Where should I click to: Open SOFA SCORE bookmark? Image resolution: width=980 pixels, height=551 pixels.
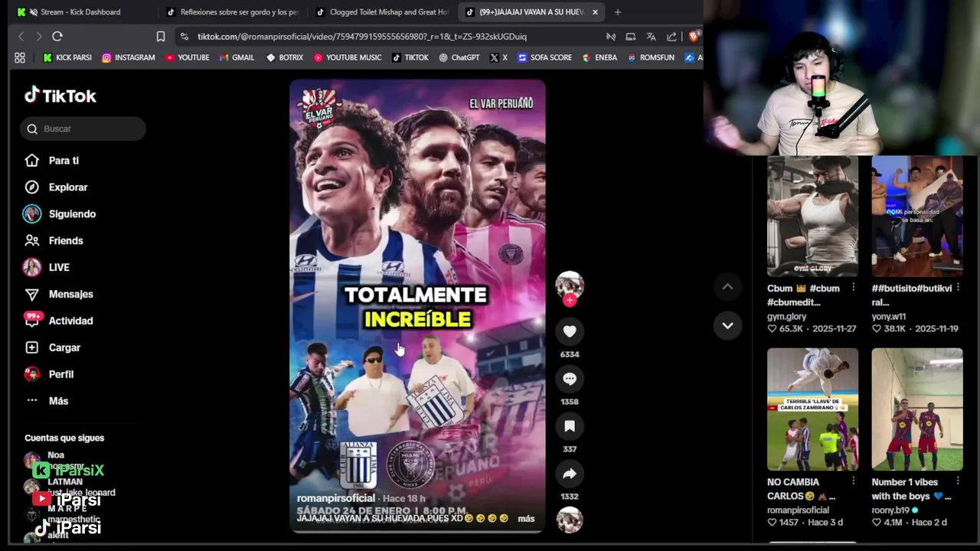click(x=544, y=57)
